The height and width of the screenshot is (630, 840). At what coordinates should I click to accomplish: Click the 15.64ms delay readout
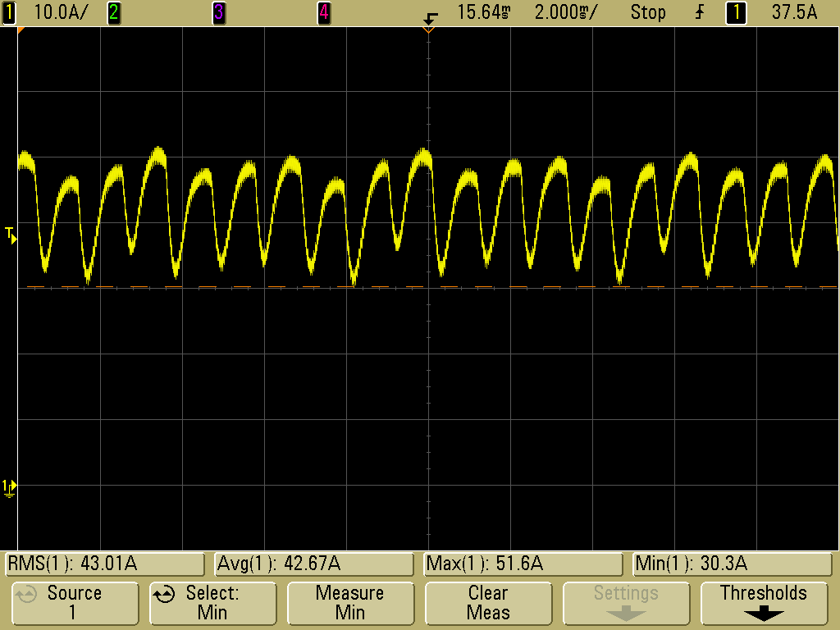pos(483,12)
